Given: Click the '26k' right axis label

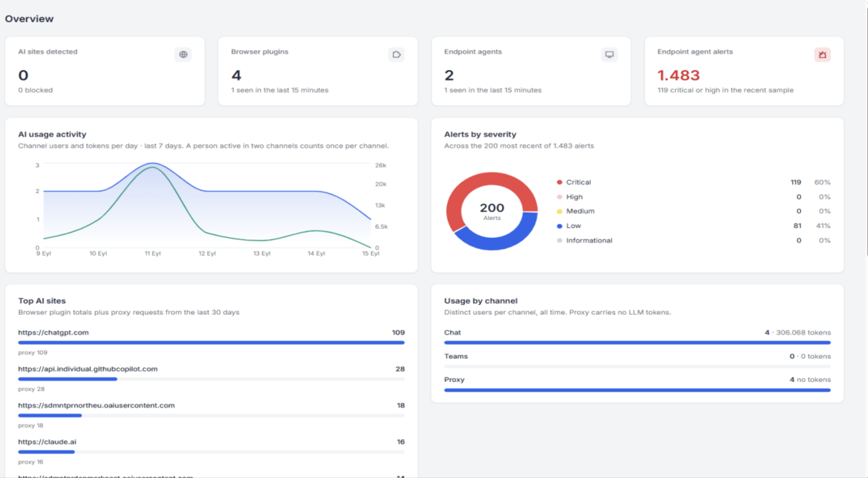Looking at the screenshot, I should click(380, 166).
